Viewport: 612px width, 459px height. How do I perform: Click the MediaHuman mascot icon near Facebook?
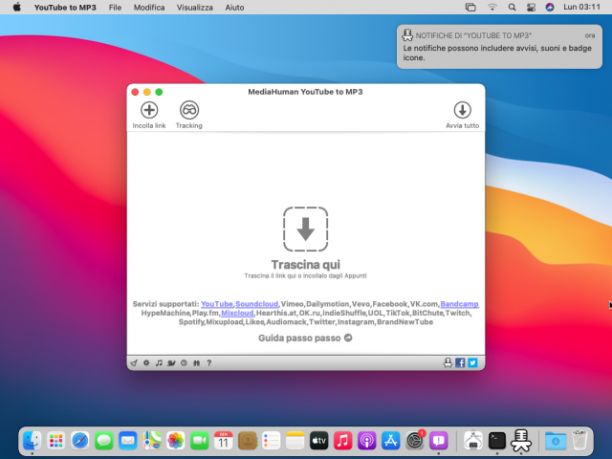click(448, 363)
